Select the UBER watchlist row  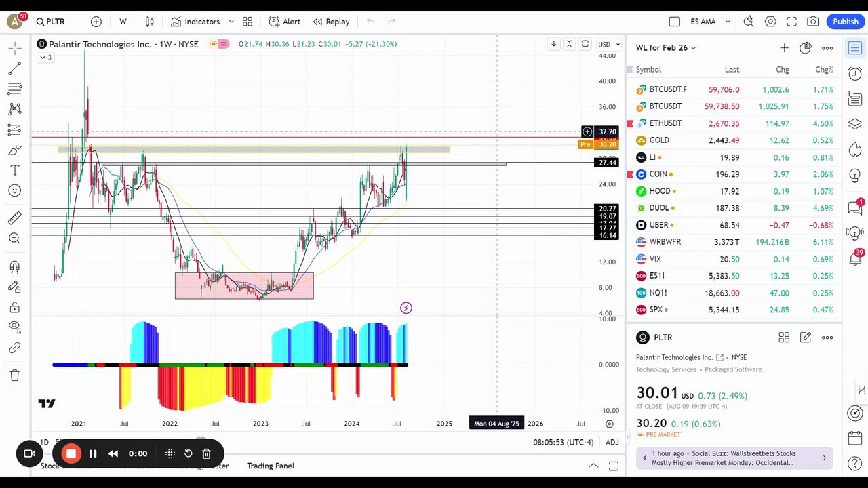[x=734, y=225]
